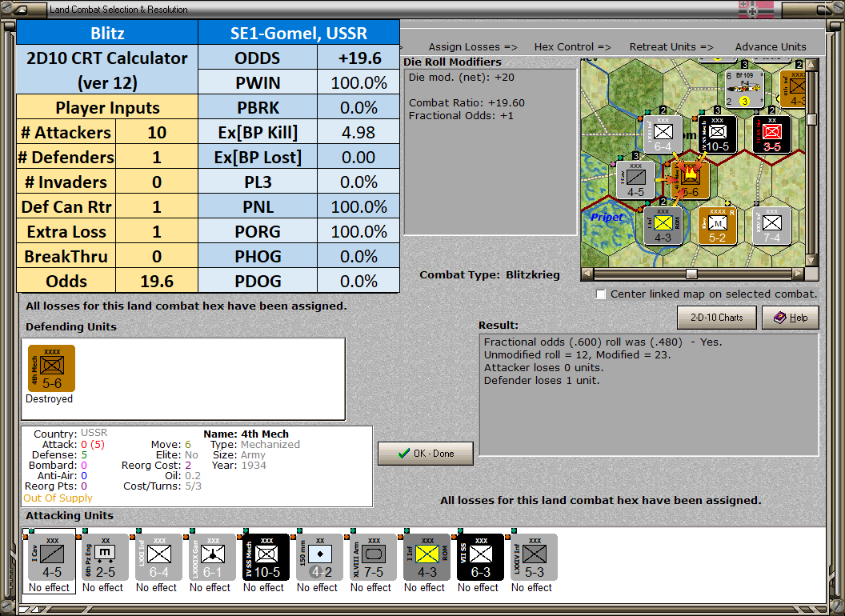Click the orange 5-2 Kiev militia counter
The height and width of the screenshot is (616, 845).
pos(717,226)
